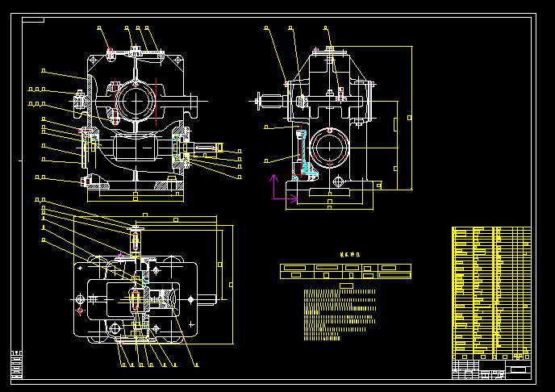Click the small technical characteristics table
This screenshot has height=392, width=555.
click(x=344, y=271)
